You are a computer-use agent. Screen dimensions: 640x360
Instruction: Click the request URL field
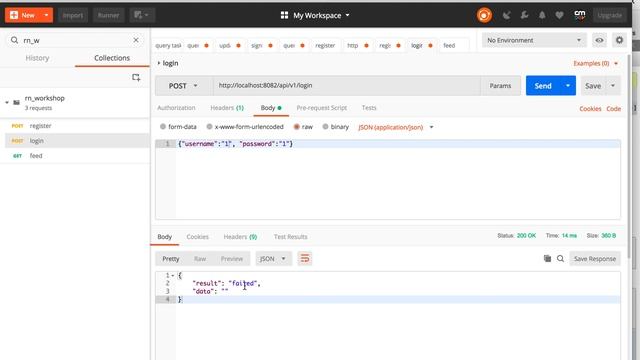346,86
